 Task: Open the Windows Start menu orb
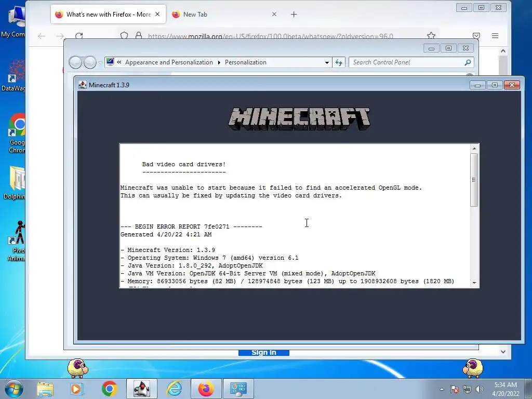coord(14,389)
